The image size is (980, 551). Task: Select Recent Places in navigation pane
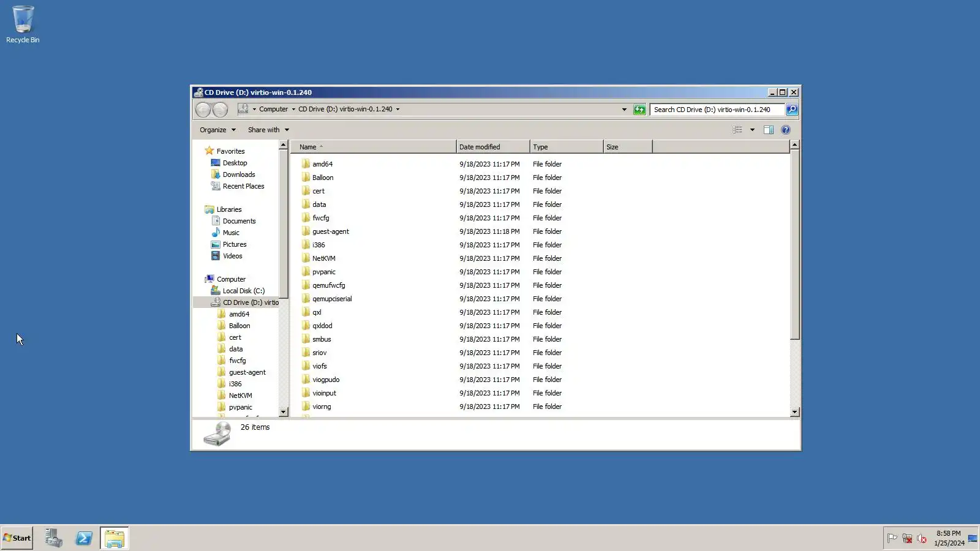[243, 186]
